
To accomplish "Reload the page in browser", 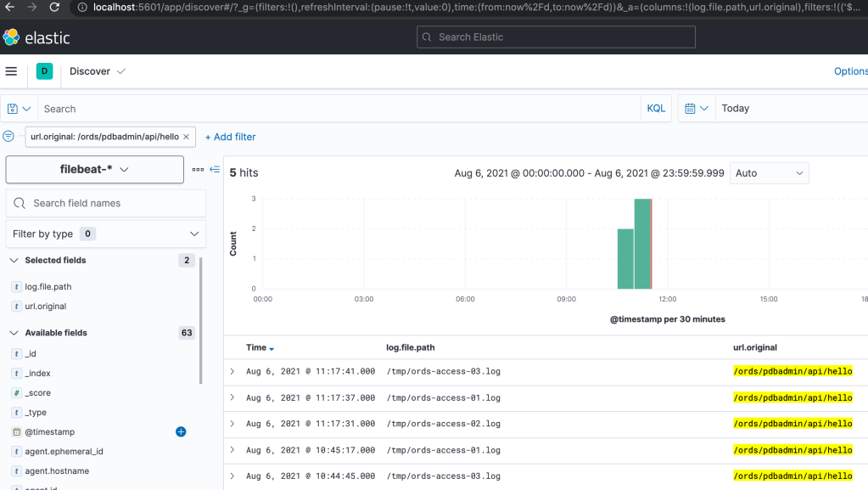I will (x=54, y=8).
